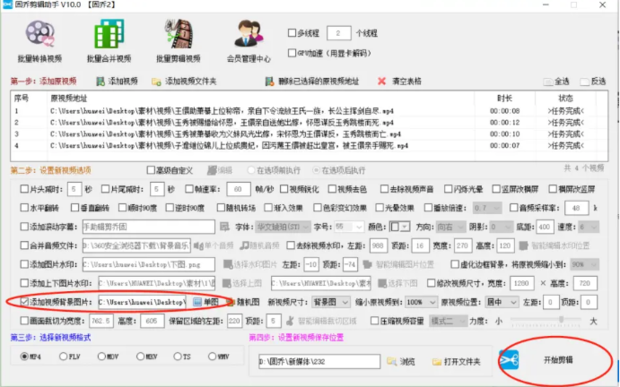Screen dimensions: 620x387
Task: Tick 视频锐化 checkbox
Action: click(x=284, y=189)
